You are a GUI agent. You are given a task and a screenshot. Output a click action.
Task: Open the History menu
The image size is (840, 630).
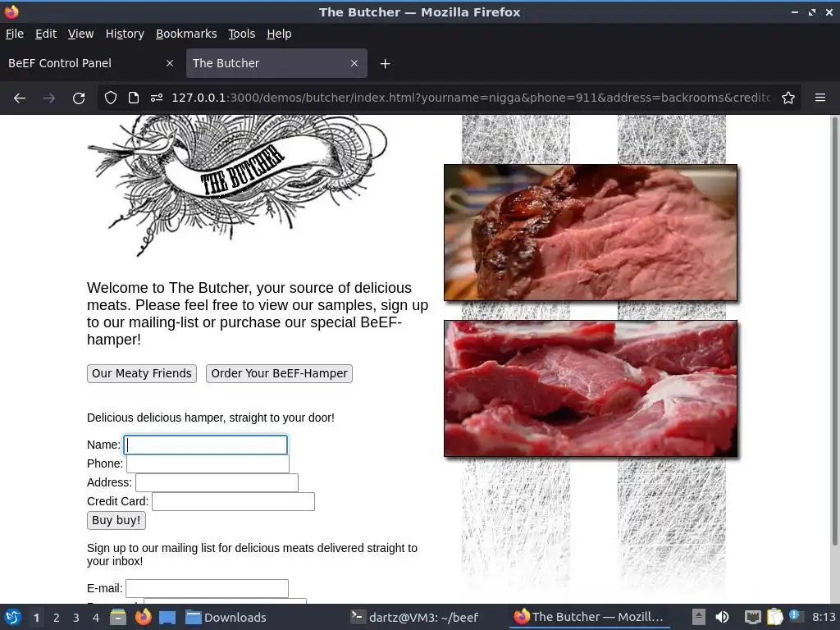(x=125, y=34)
